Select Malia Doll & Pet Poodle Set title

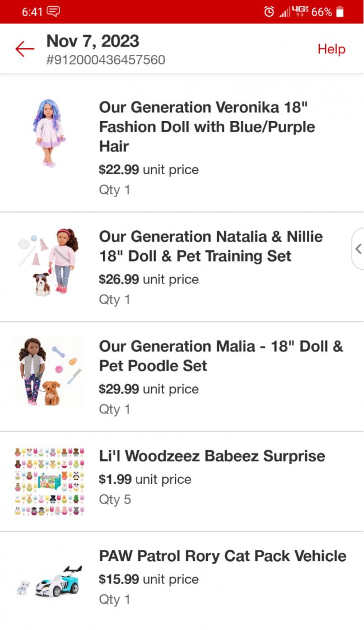pyautogui.click(x=221, y=356)
